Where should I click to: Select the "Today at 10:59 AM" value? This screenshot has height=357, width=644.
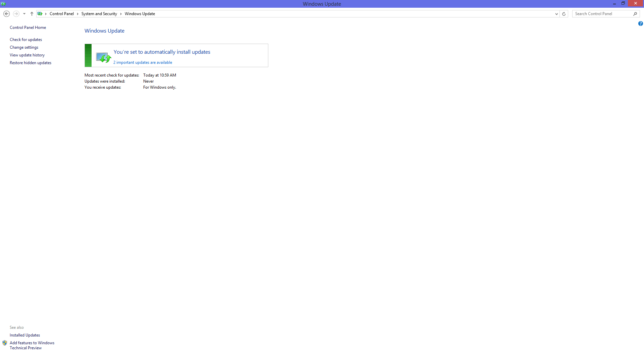tap(160, 75)
